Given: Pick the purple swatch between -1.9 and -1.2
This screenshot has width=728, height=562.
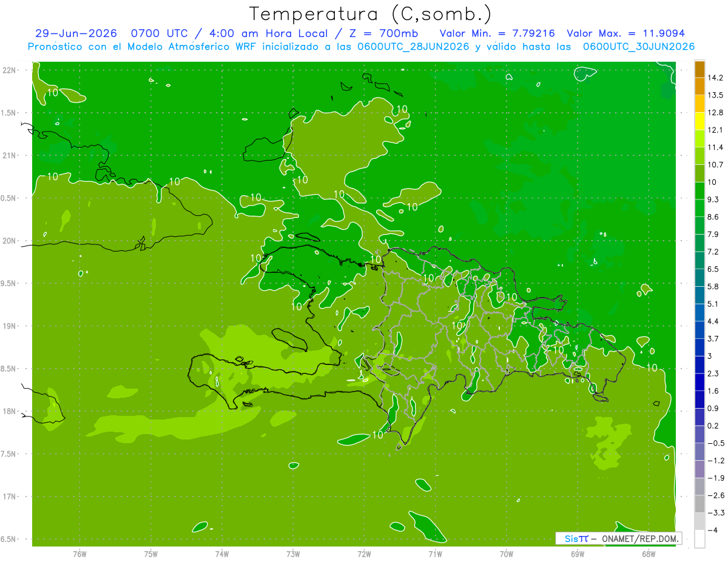Looking at the screenshot, I should click(x=699, y=469).
